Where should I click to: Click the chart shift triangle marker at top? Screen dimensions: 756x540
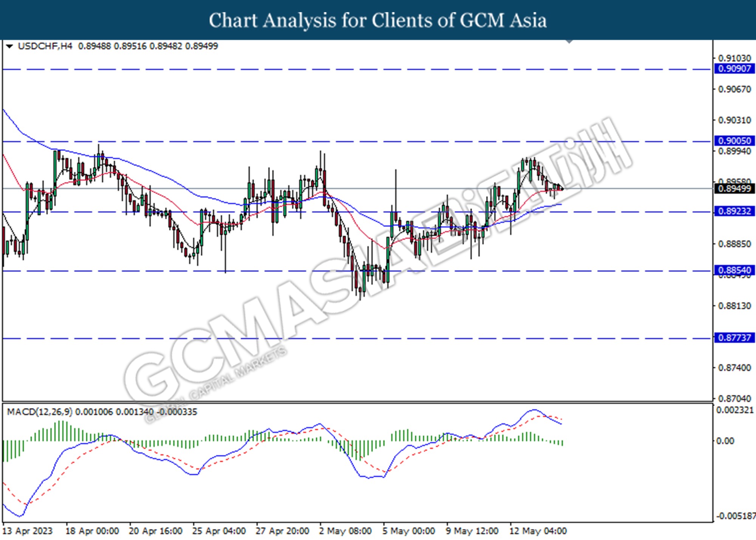coord(569,41)
